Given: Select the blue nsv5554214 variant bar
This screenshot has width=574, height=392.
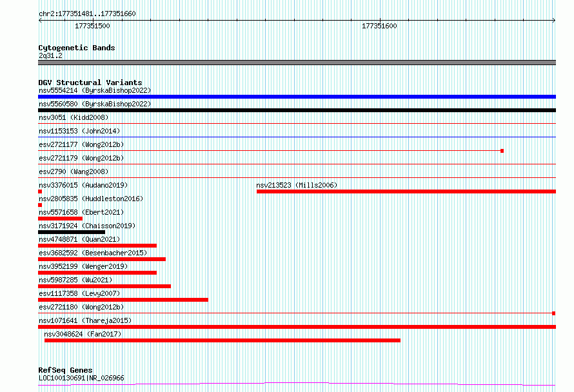Looking at the screenshot, I should point(297,97).
